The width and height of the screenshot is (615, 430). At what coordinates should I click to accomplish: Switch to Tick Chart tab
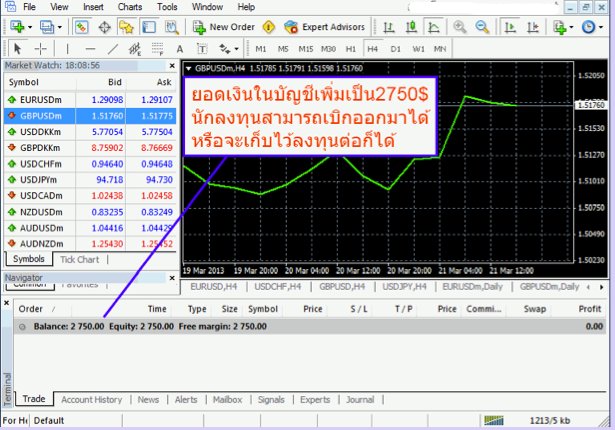pyautogui.click(x=80, y=259)
